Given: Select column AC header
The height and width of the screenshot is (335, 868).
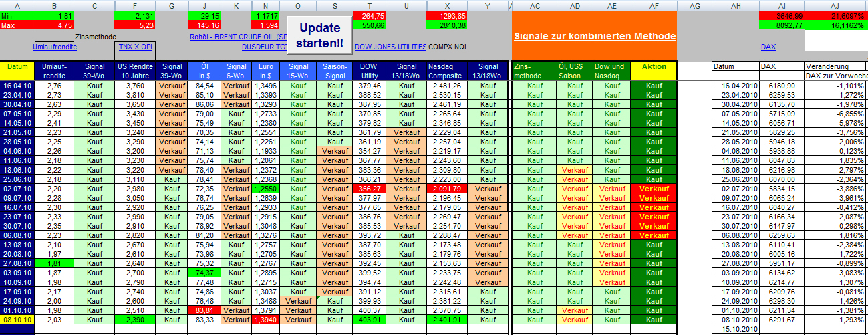Looking at the screenshot, I should pyautogui.click(x=535, y=5).
